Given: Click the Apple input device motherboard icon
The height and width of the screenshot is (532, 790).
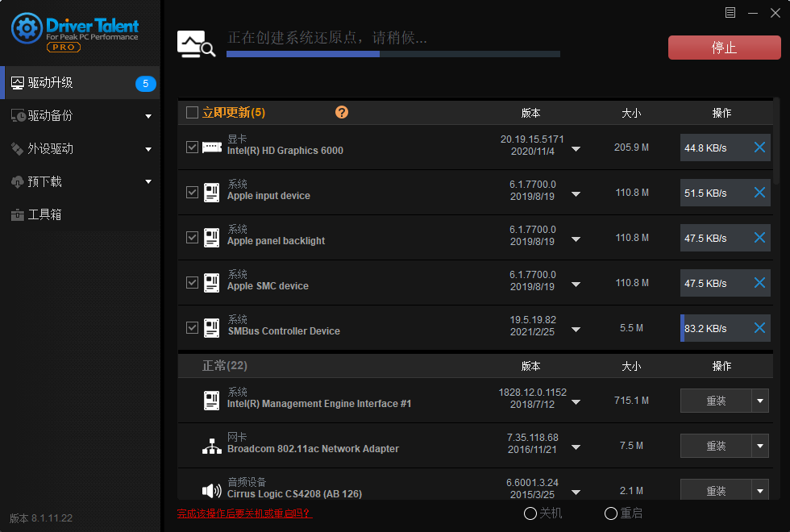Looking at the screenshot, I should 211,193.
